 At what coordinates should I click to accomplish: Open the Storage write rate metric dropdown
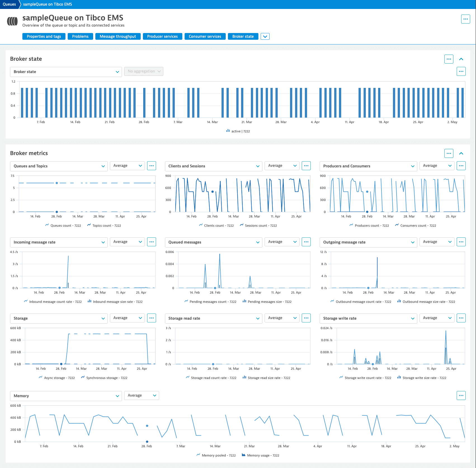click(x=368, y=318)
